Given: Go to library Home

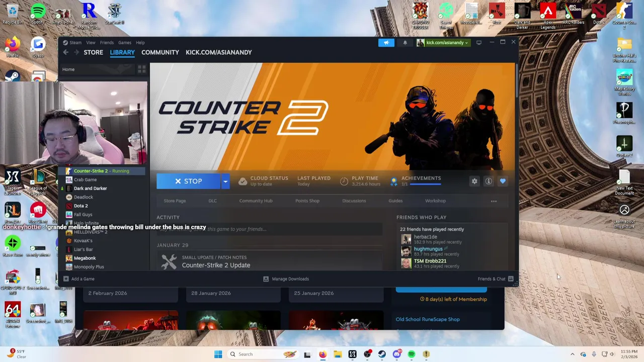Looking at the screenshot, I should coord(68,69).
